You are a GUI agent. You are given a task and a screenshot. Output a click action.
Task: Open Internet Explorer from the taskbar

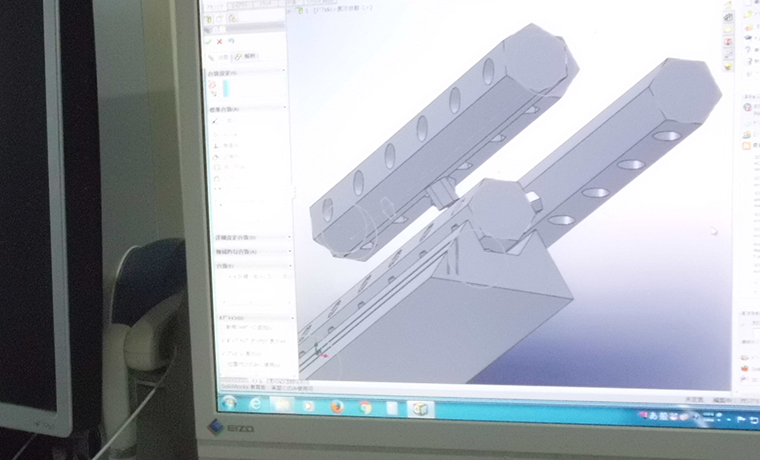pyautogui.click(x=256, y=404)
